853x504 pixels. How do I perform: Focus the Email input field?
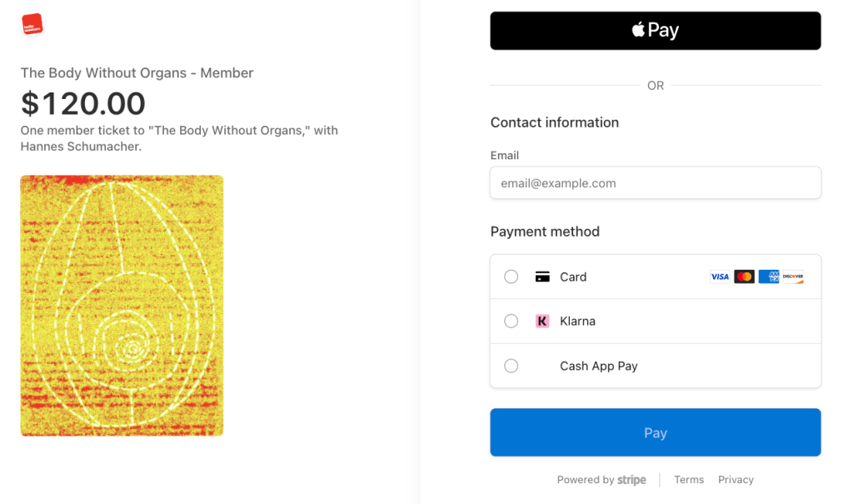click(x=656, y=183)
